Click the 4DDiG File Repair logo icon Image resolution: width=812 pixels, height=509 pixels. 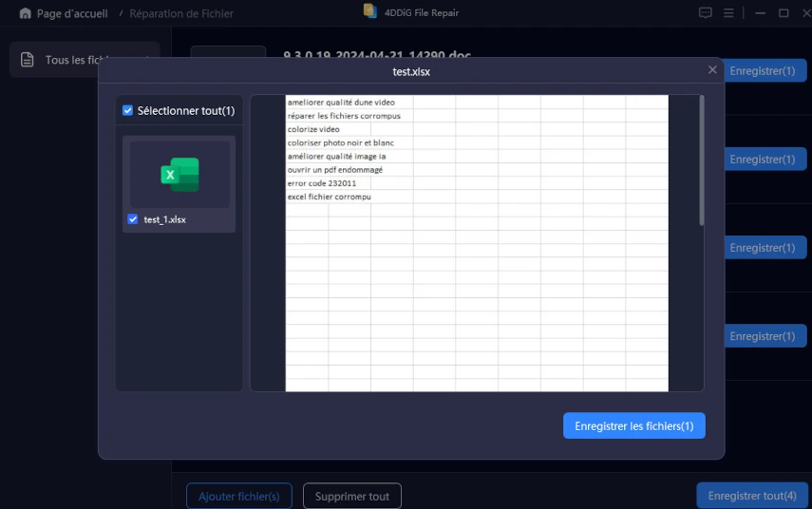tap(369, 11)
